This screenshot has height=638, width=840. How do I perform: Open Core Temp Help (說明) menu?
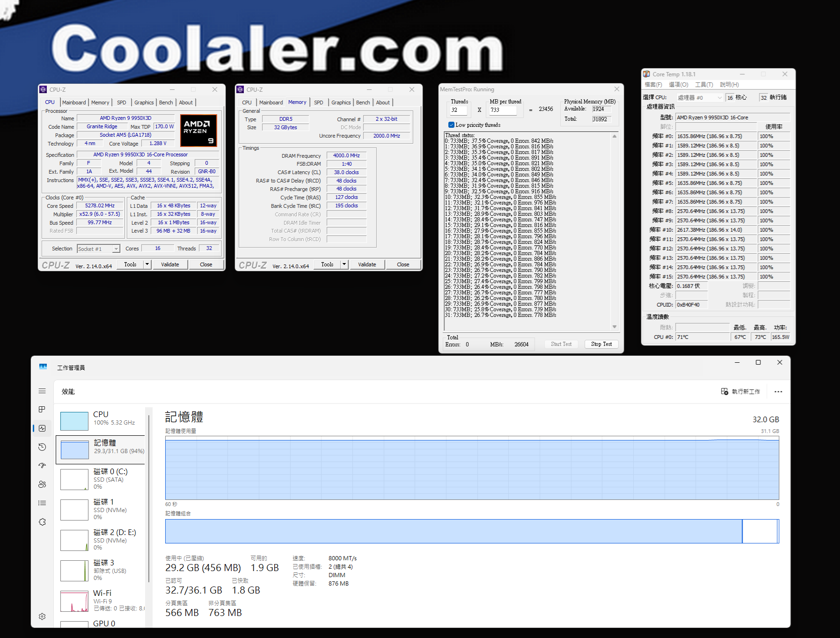(729, 85)
